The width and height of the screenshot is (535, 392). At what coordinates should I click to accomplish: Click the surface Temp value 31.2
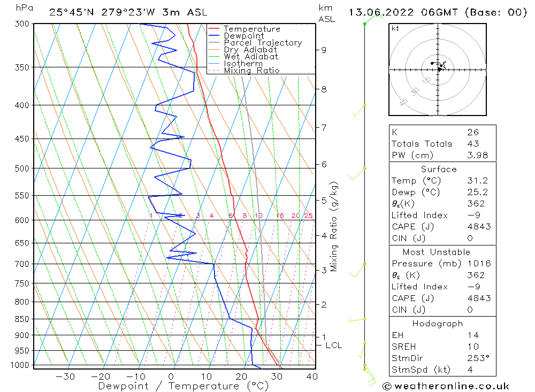478,181
